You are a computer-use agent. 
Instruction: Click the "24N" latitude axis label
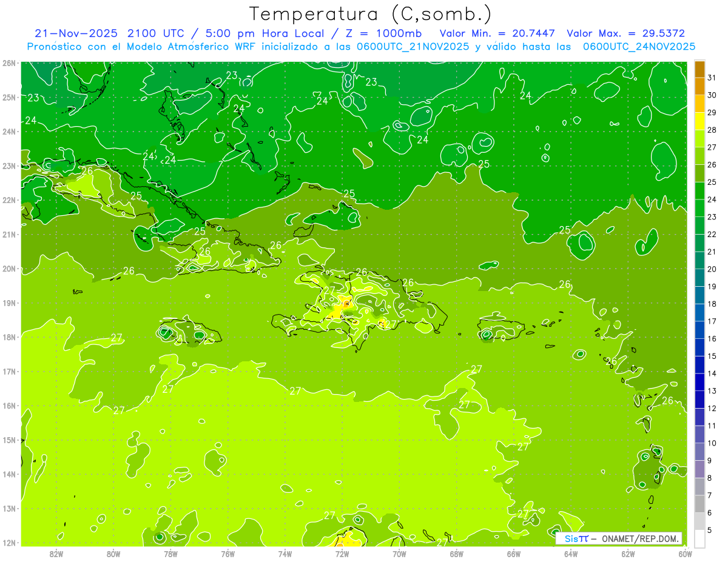coord(9,132)
